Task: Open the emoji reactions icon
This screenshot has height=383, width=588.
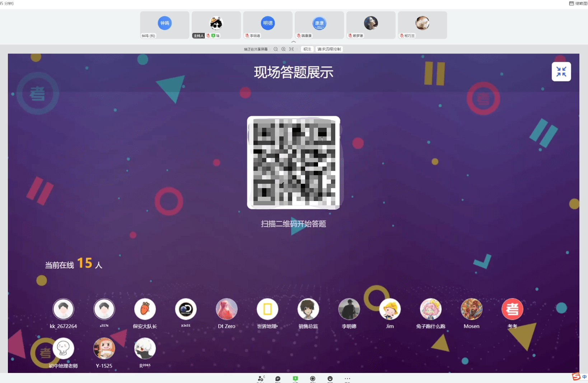Action: tap(330, 379)
